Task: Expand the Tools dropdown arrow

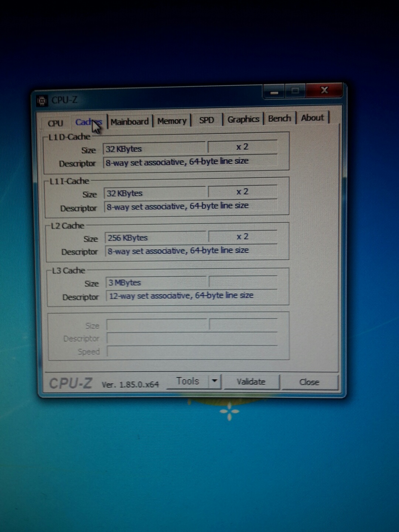Action: [215, 381]
